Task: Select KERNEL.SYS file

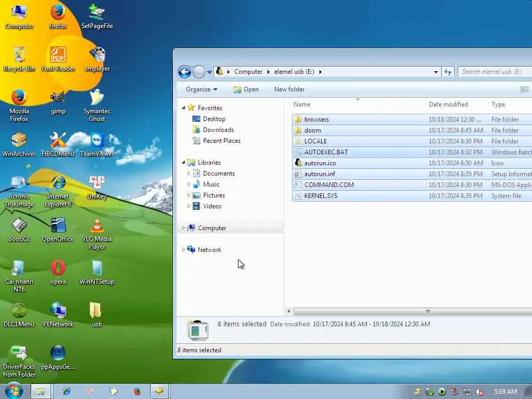Action: pyautogui.click(x=412, y=195)
